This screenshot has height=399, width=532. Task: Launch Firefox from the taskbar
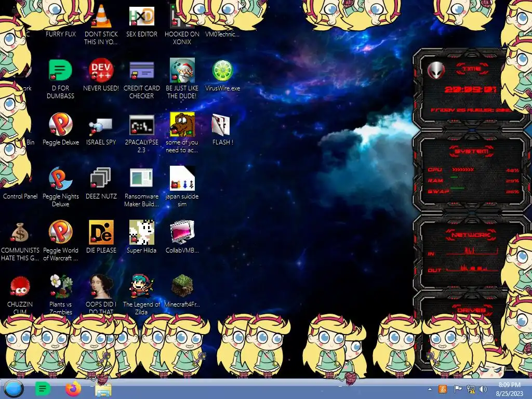[x=73, y=389]
